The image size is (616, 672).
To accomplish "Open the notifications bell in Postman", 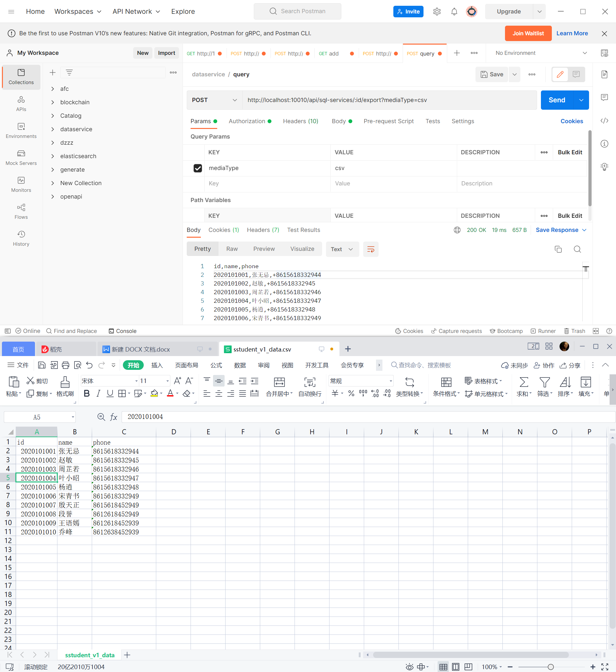I will coord(454,12).
